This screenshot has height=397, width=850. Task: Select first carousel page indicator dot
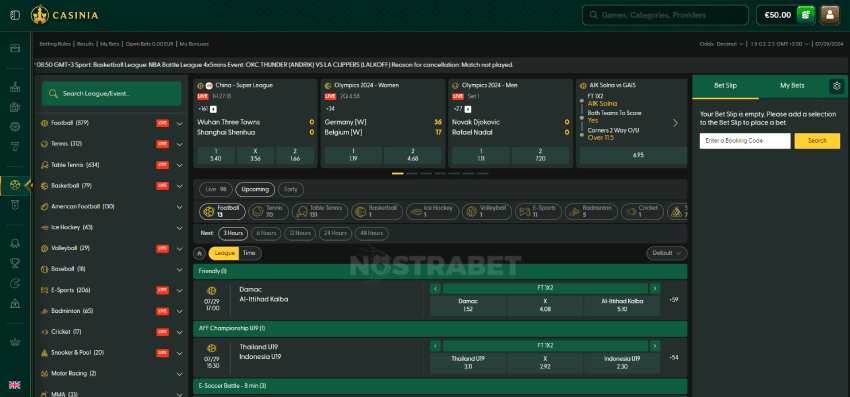coord(398,174)
